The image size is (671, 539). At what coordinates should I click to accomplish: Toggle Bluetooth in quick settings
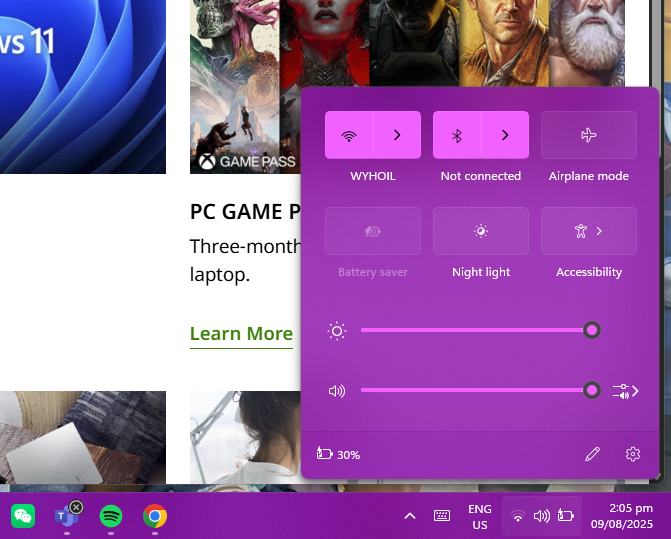[457, 135]
